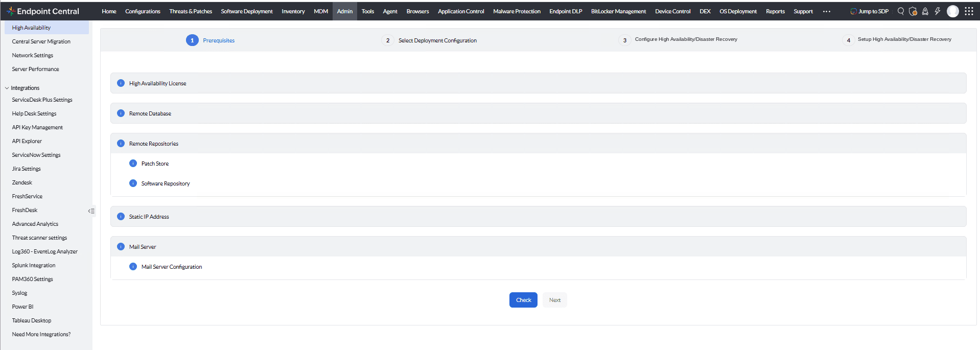Screen dimensions: 980x350
Task: Expand the Remote Database section
Action: 538,113
